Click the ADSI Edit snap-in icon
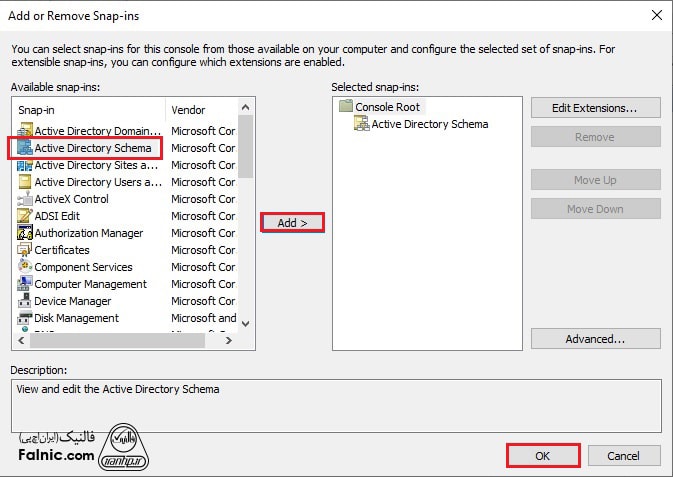 pos(25,216)
